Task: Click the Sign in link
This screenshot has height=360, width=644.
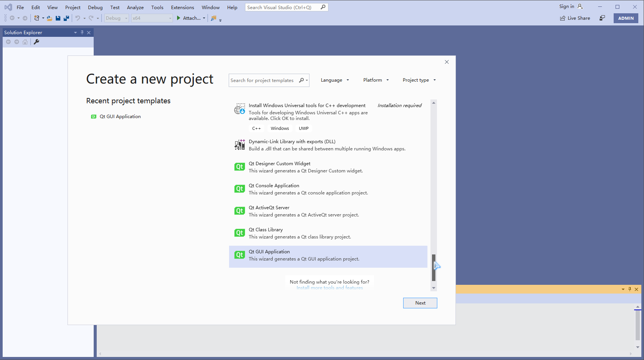Action: pos(567,6)
